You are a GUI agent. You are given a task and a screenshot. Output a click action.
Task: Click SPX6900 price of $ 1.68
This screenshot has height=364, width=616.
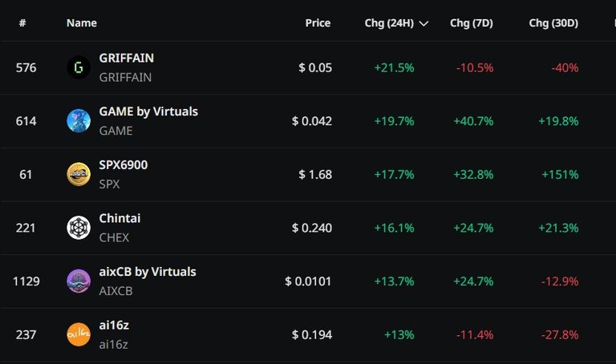pos(315,174)
